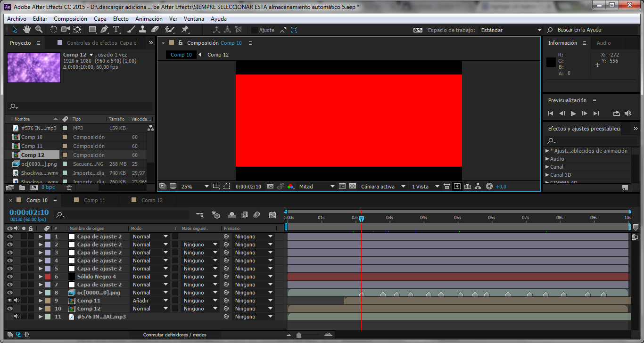Toggle frame blending enable for timeline
Viewport: 644px width, 343px height.
(x=244, y=215)
